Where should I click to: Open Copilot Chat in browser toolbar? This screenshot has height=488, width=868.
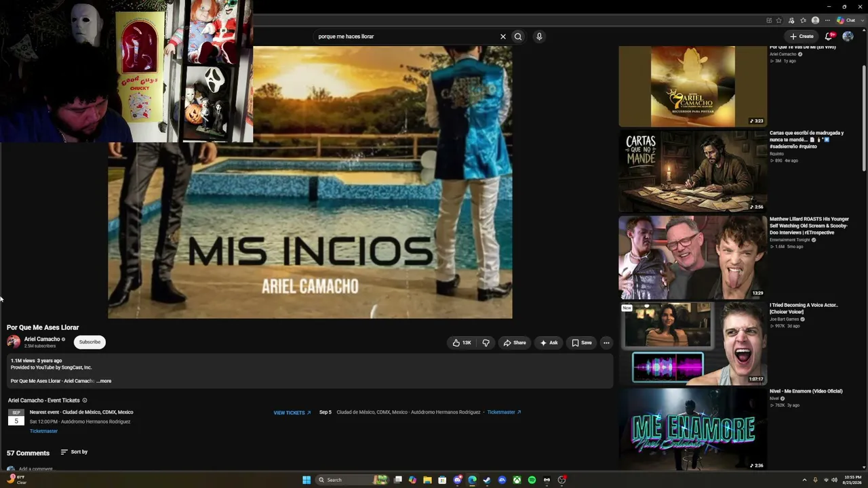(x=846, y=20)
